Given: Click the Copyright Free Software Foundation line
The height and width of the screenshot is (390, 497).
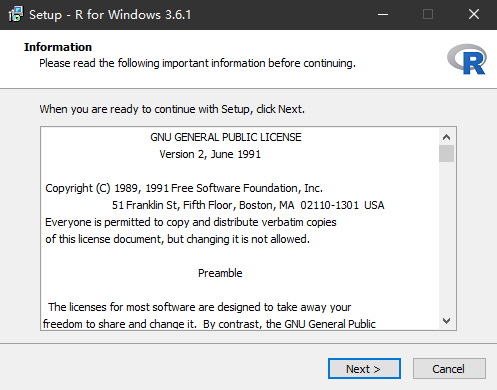Looking at the screenshot, I should pos(184,188).
